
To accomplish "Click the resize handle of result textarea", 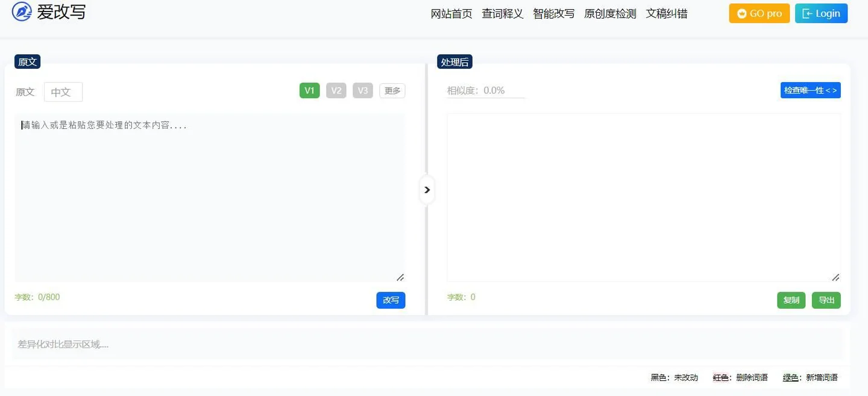I will click(835, 277).
